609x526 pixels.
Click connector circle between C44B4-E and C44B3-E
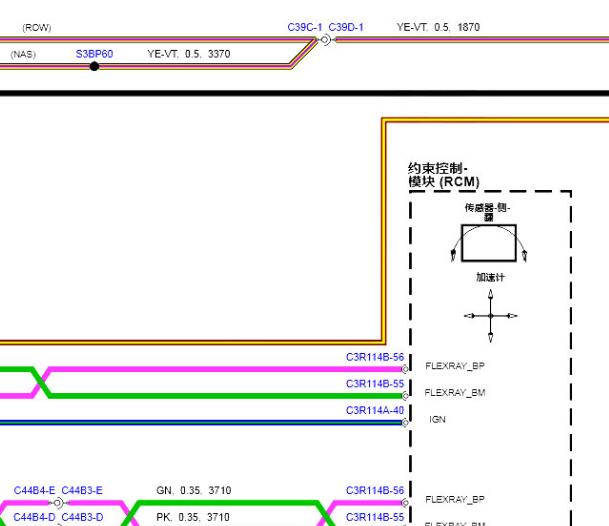(58, 503)
